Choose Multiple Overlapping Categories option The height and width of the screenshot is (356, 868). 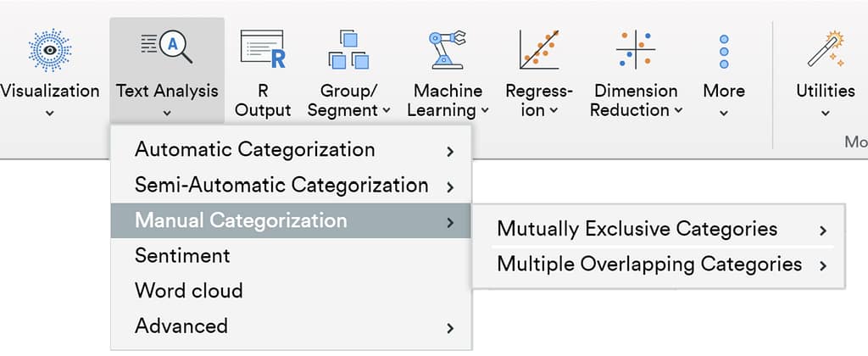(648, 264)
